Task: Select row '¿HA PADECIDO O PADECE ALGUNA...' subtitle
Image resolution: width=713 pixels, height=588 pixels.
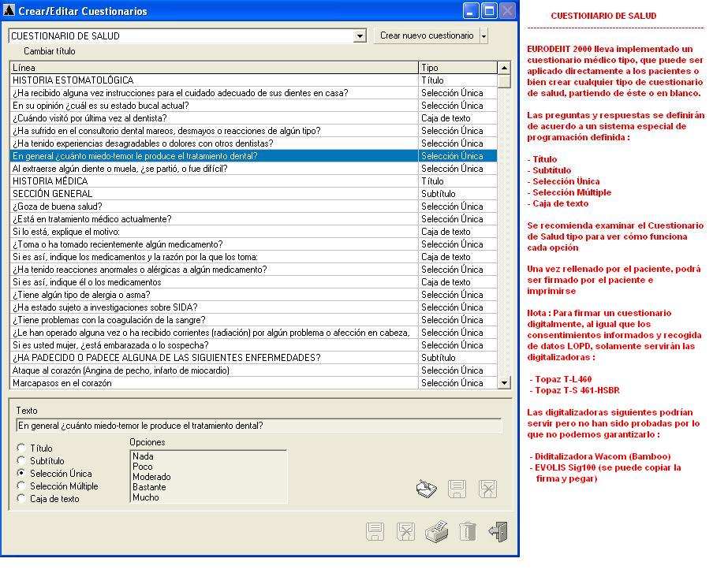Action: pyautogui.click(x=253, y=358)
